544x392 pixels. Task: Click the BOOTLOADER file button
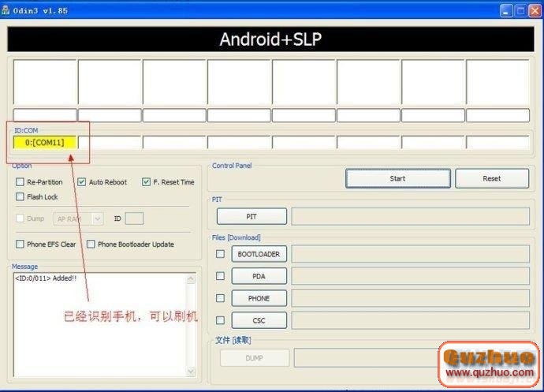[259, 254]
